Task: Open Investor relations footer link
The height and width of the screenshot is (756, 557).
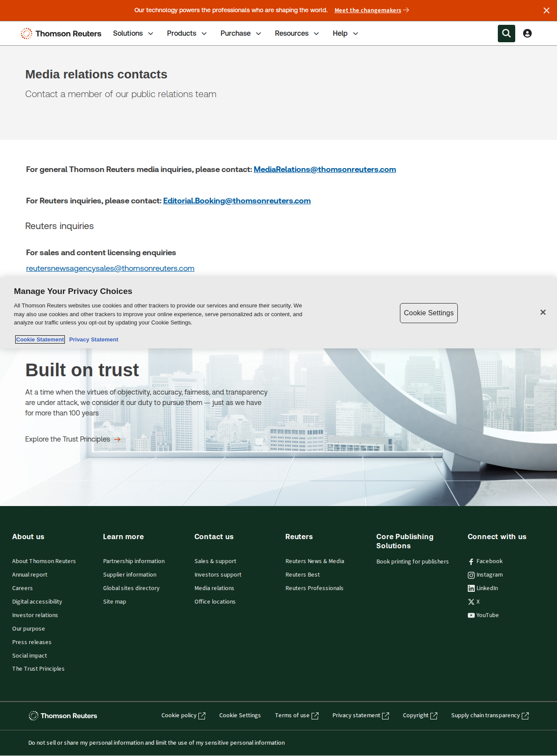Action: (x=35, y=615)
